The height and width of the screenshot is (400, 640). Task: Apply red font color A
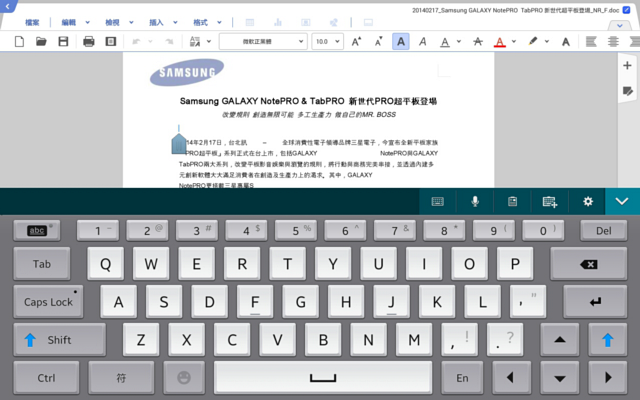500,42
